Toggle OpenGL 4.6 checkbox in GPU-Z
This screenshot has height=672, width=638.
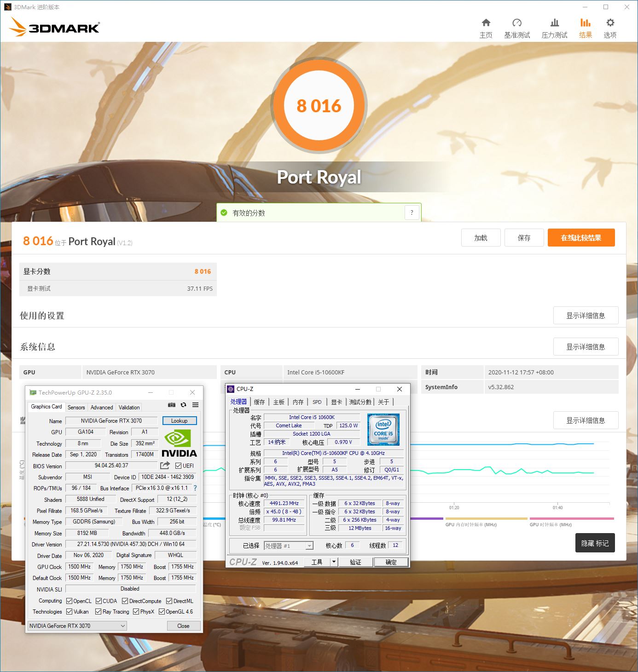(162, 612)
